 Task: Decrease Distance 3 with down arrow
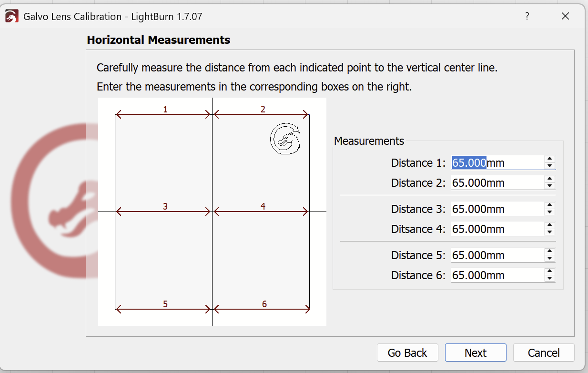point(550,212)
